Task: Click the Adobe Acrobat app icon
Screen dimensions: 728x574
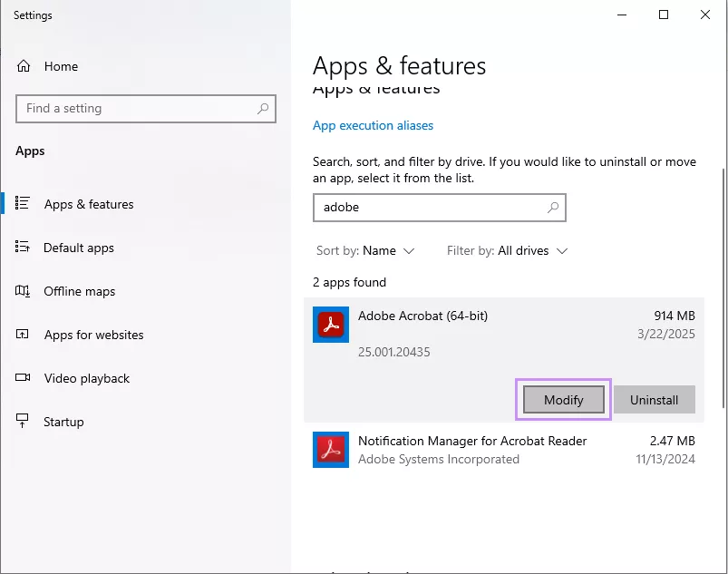Action: click(x=330, y=324)
